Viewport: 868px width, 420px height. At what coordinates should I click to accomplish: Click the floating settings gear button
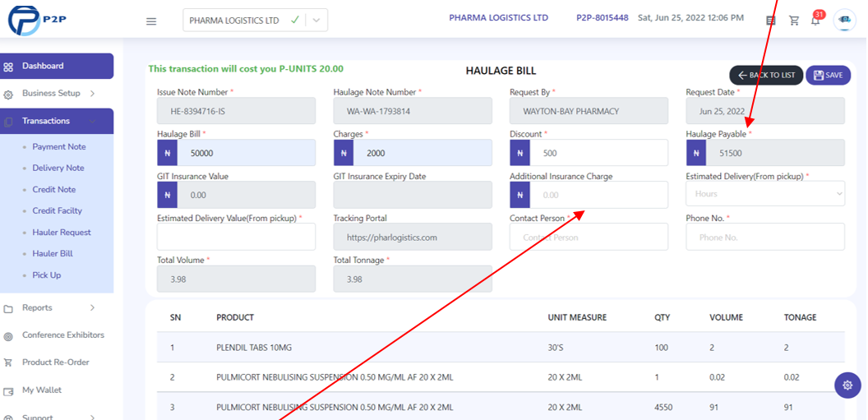pyautogui.click(x=847, y=385)
